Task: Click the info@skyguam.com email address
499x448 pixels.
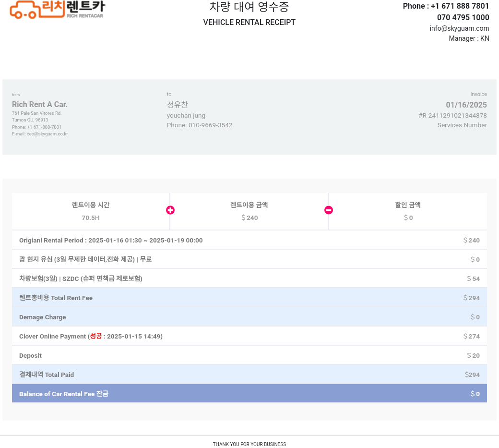Action: [459, 28]
